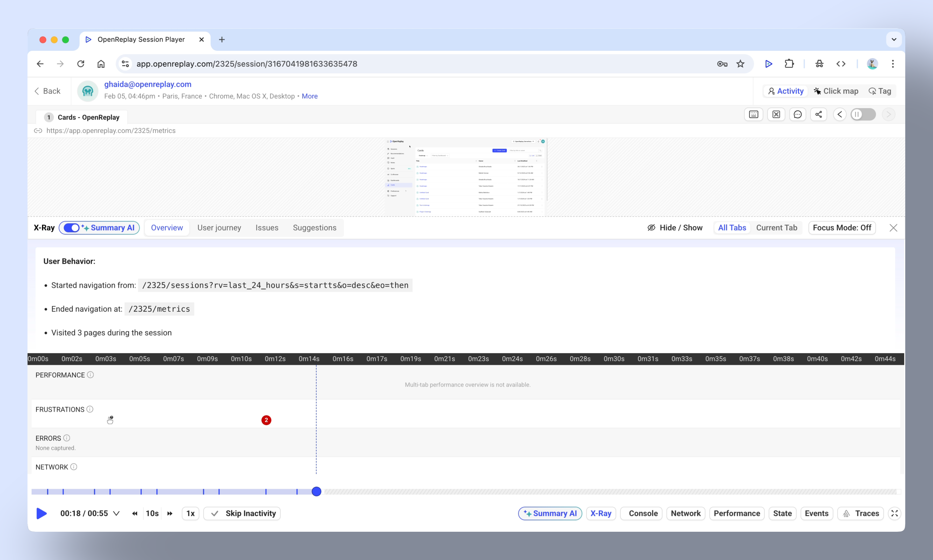Click the browser reload icon

click(x=80, y=64)
